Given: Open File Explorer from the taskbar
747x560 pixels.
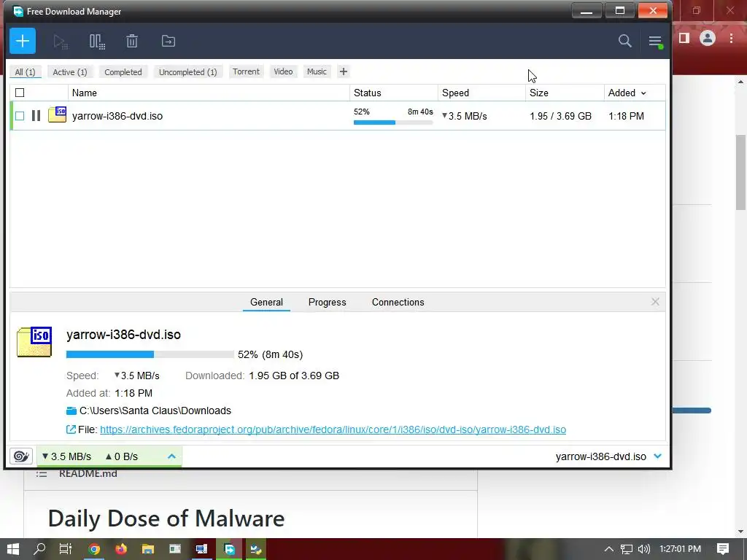Looking at the screenshot, I should point(147,549).
